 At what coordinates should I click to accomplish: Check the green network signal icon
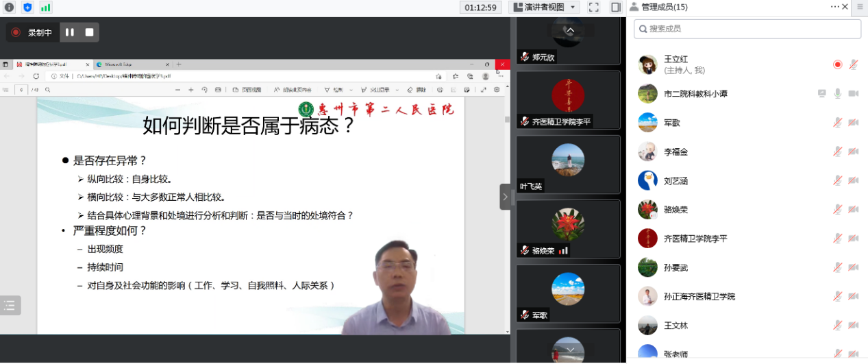pyautogui.click(x=45, y=8)
